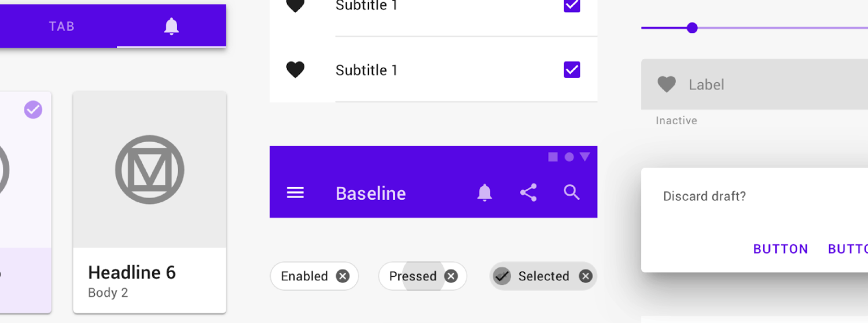Remove the Pressed chip using its X icon
The height and width of the screenshot is (323, 868).
(451, 276)
